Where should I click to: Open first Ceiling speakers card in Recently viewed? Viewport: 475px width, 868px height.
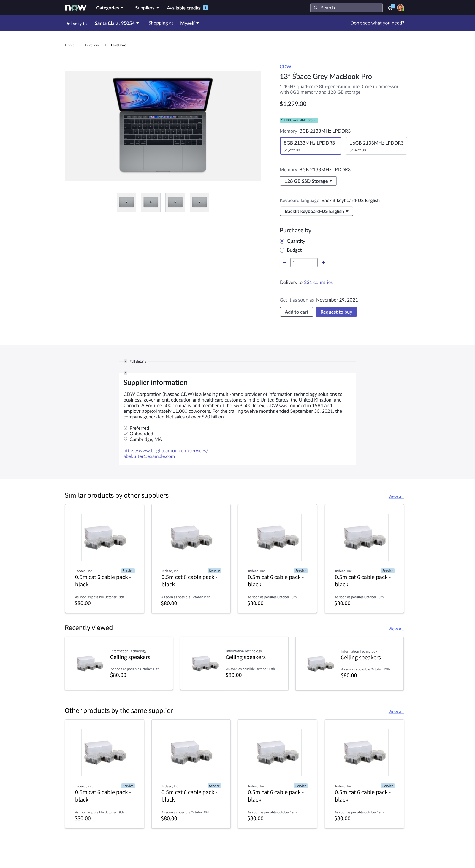(119, 663)
